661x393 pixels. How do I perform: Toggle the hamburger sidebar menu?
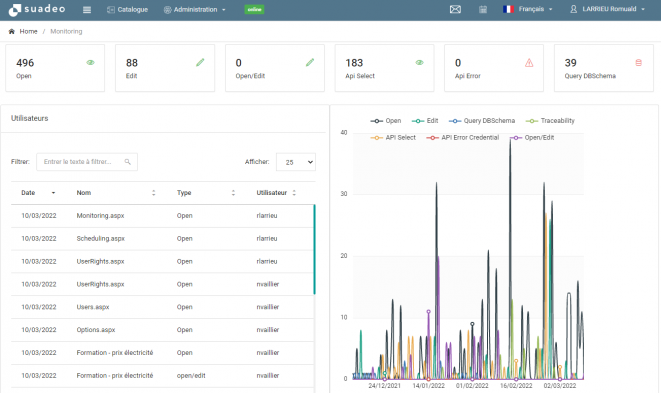pos(87,10)
